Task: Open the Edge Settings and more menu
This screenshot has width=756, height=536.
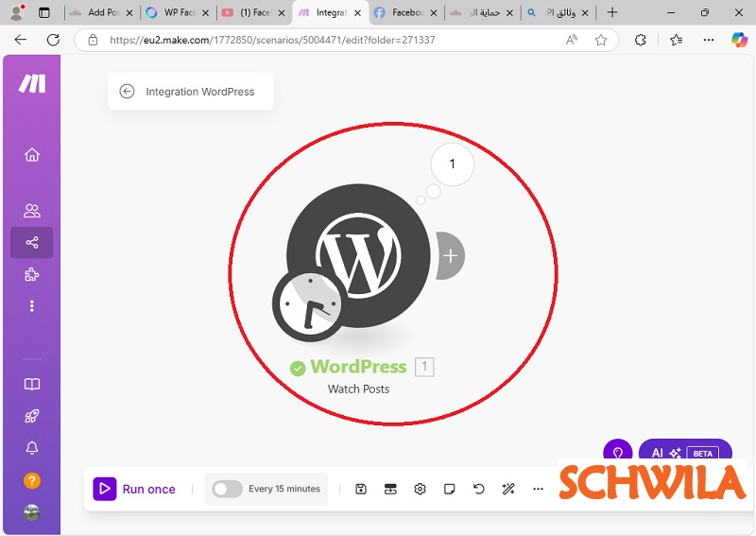Action: point(709,40)
